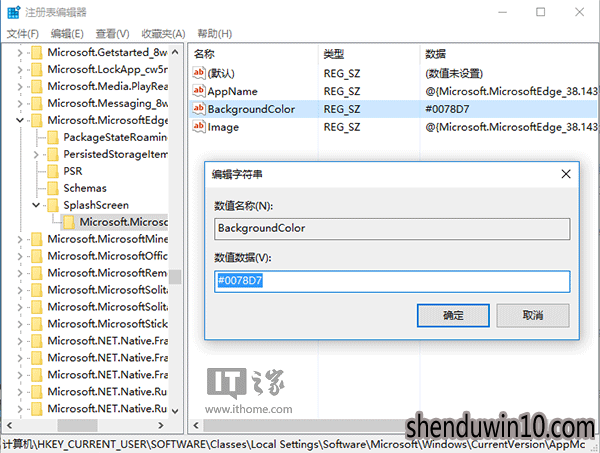
Task: Select the PackageStateRoamin folder icon
Action: click(x=53, y=137)
